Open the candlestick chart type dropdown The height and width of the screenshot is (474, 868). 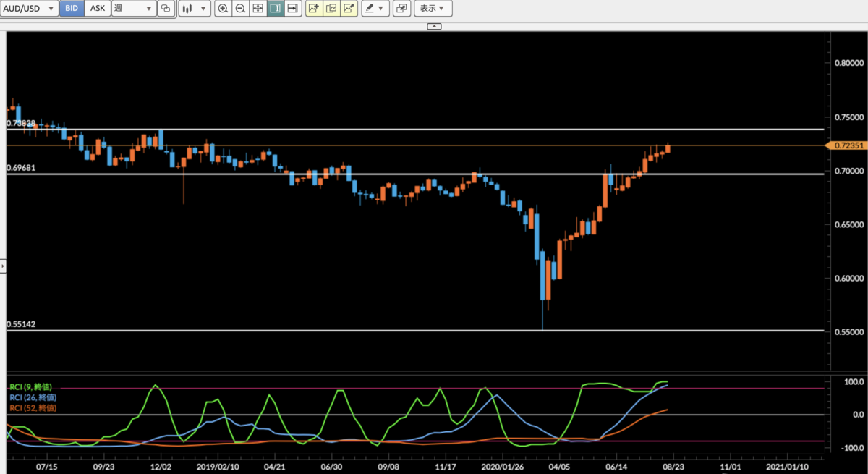click(x=194, y=9)
